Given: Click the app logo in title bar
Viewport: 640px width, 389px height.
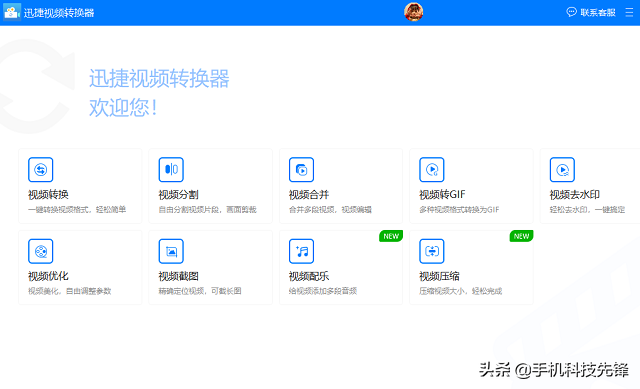Looking at the screenshot, I should (x=11, y=12).
